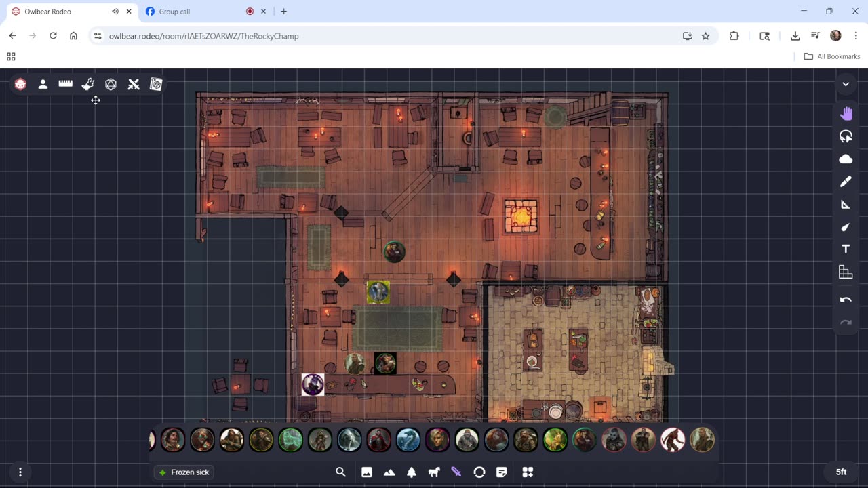Screen dimensions: 868x488
Task: Open the d20 dice roller icon
Action: [111, 84]
